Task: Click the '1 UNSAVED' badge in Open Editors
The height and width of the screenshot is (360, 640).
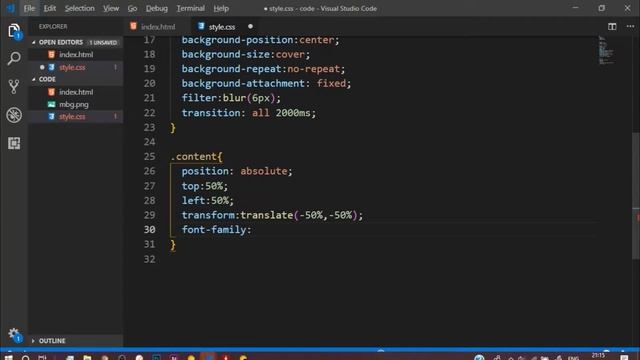Action: 103,42
